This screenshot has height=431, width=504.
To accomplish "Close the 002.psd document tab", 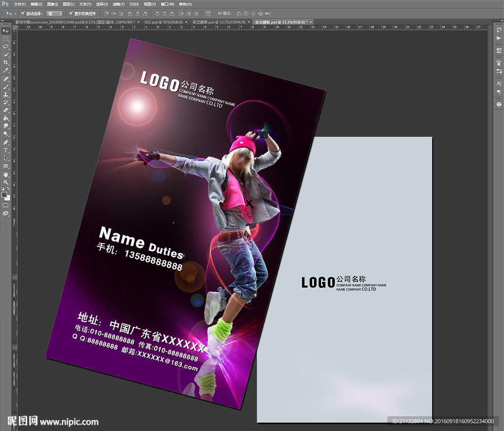I will 186,22.
